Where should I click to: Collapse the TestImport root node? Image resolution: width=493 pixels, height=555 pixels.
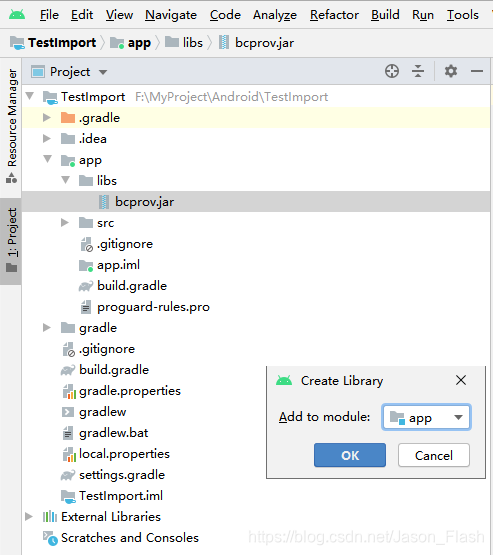pos(30,96)
